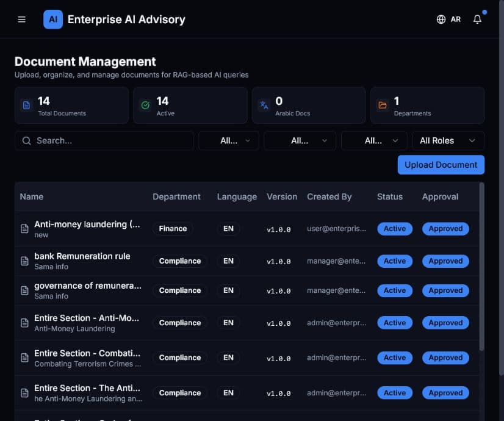
Task: Switch language to AR
Action: coord(455,20)
